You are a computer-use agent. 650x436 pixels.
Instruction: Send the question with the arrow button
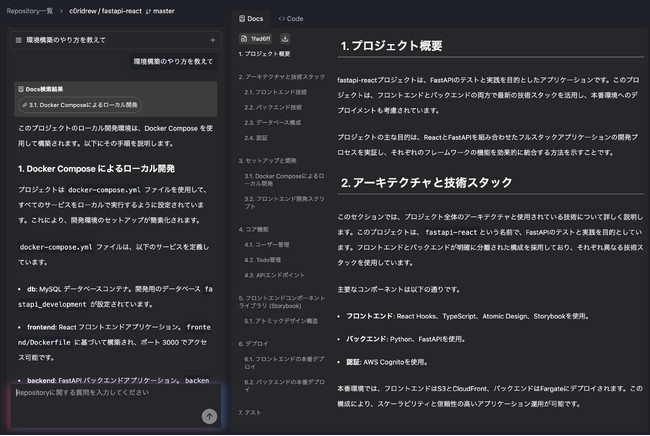[209, 416]
